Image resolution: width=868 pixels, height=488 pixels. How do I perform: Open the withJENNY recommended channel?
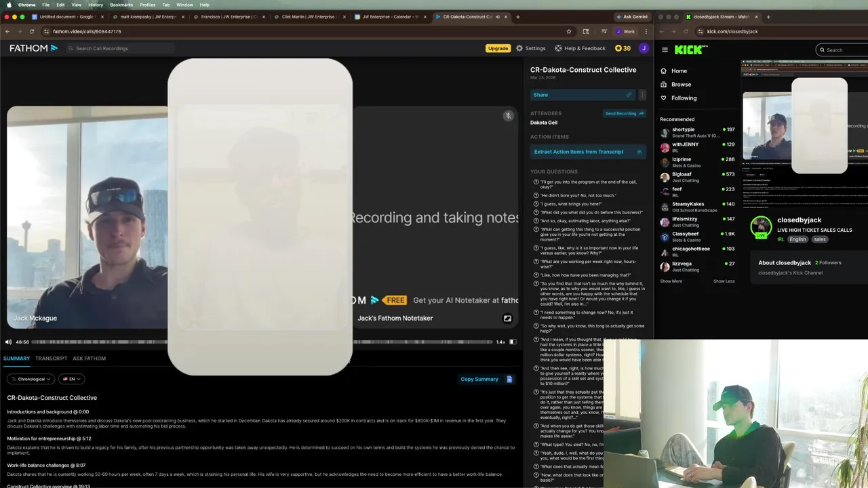pyautogui.click(x=697, y=147)
